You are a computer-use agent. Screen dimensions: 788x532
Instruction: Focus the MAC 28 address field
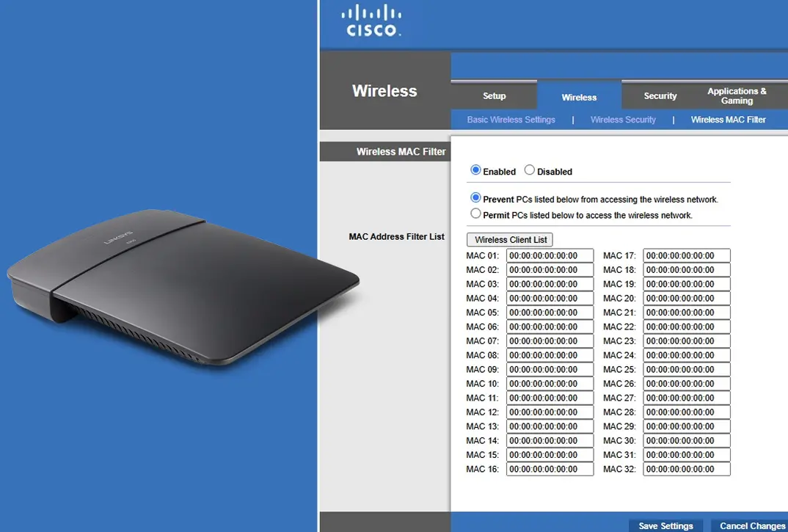[687, 412]
